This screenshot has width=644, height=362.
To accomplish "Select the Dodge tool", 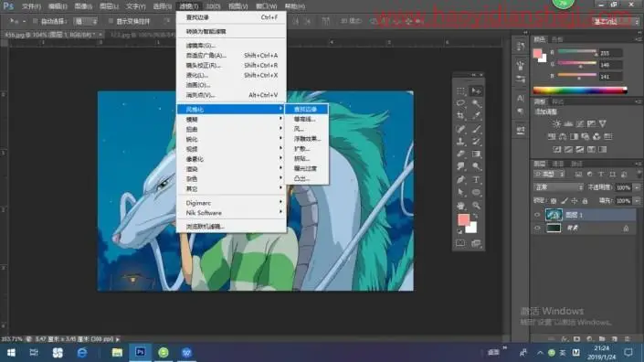I will (x=476, y=166).
